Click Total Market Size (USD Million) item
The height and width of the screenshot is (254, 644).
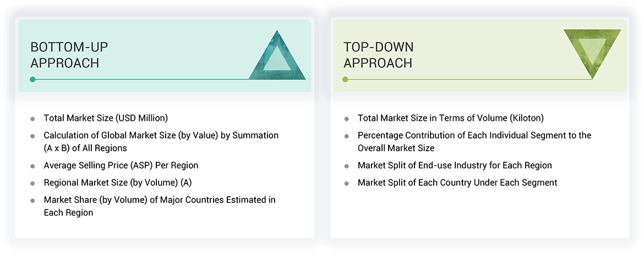(x=106, y=118)
